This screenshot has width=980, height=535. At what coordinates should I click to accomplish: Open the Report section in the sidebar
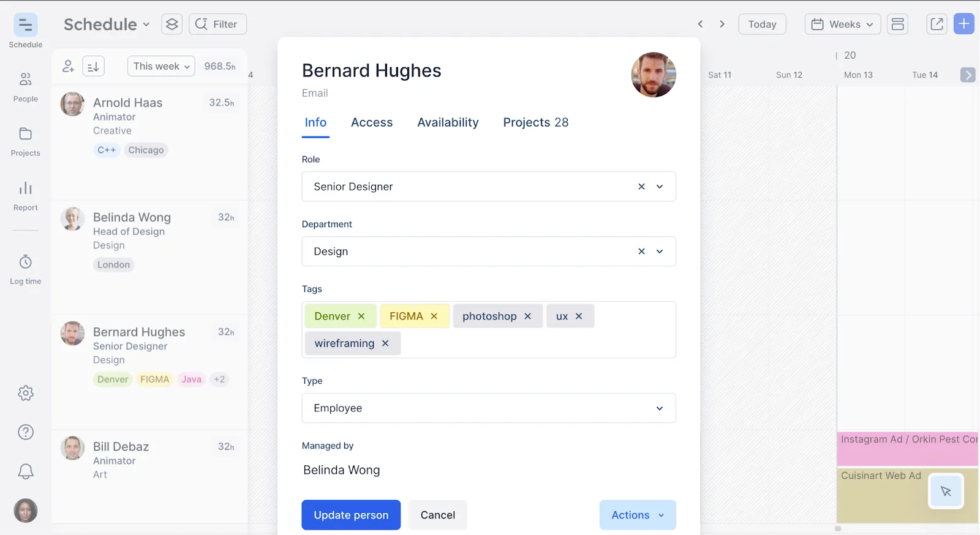pos(25,196)
